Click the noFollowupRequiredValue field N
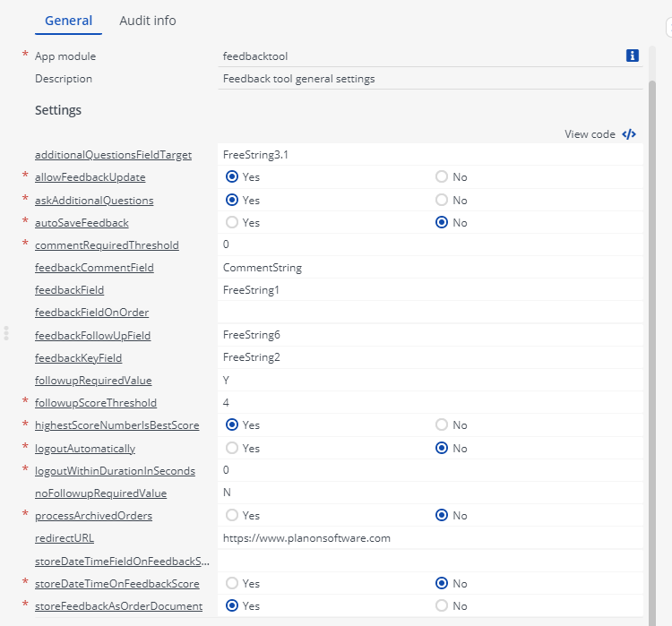This screenshot has height=626, width=672. click(430, 493)
